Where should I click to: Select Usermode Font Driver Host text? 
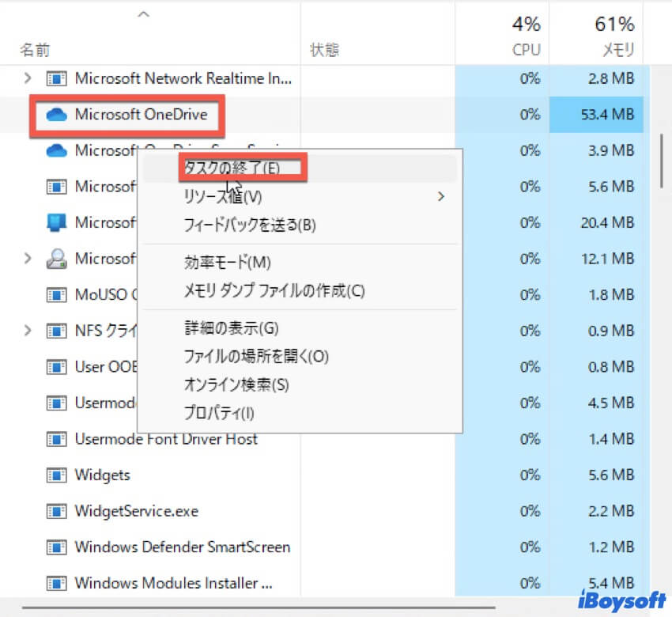(166, 439)
